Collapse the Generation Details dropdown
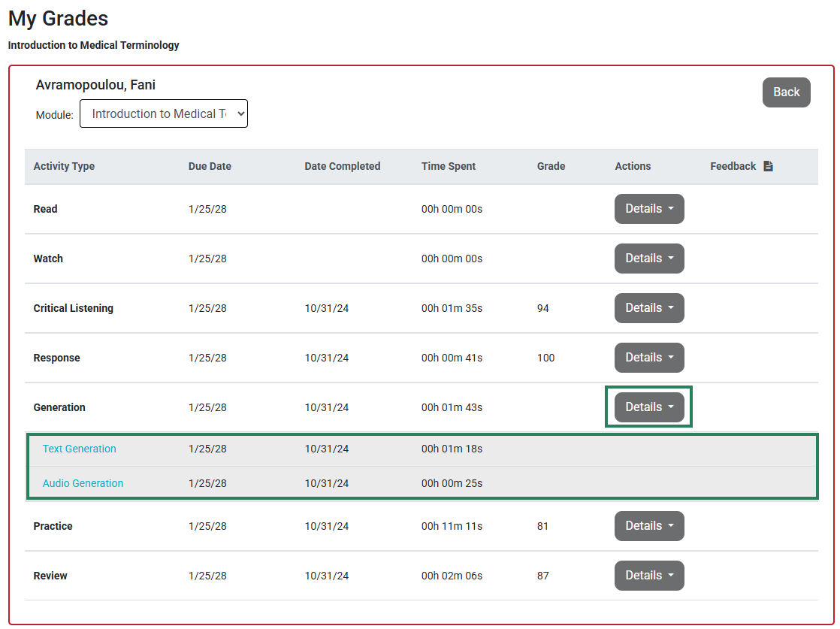 [x=648, y=407]
